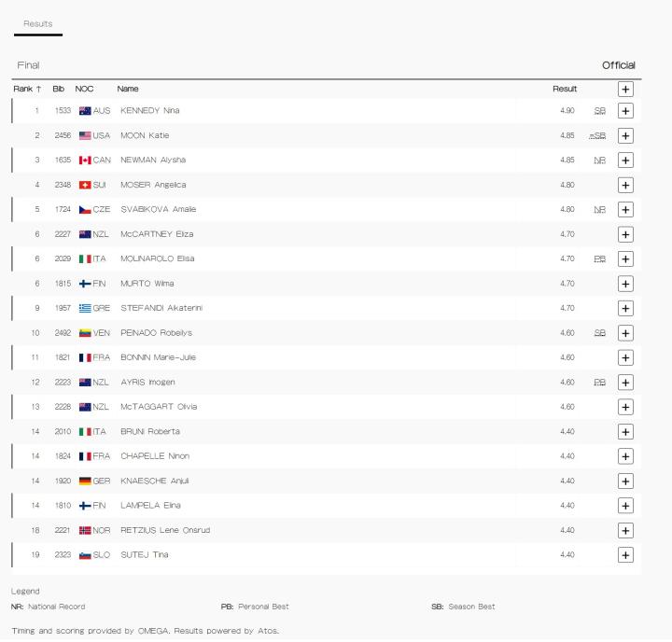Open the Results tab
This screenshot has width=672, height=642.
coord(37,23)
